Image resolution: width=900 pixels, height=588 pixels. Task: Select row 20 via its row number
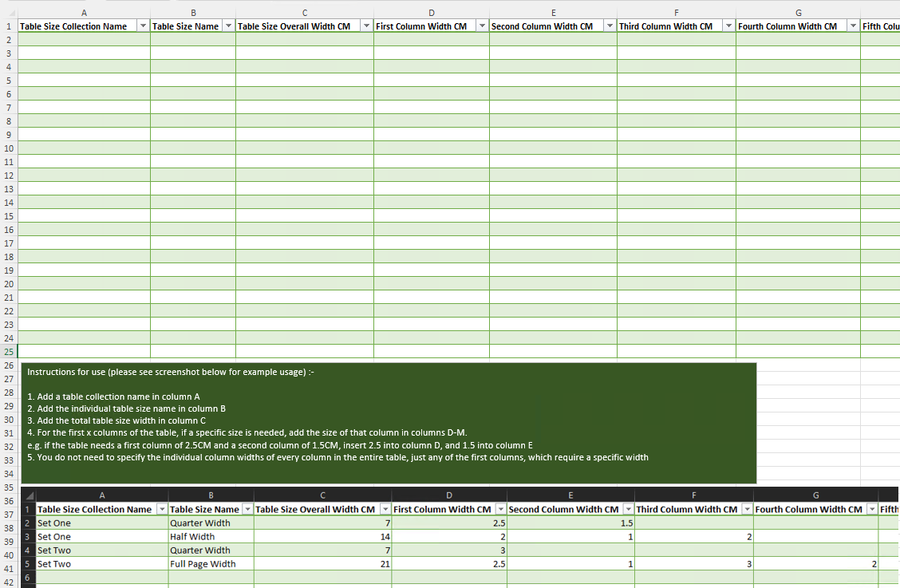point(9,284)
